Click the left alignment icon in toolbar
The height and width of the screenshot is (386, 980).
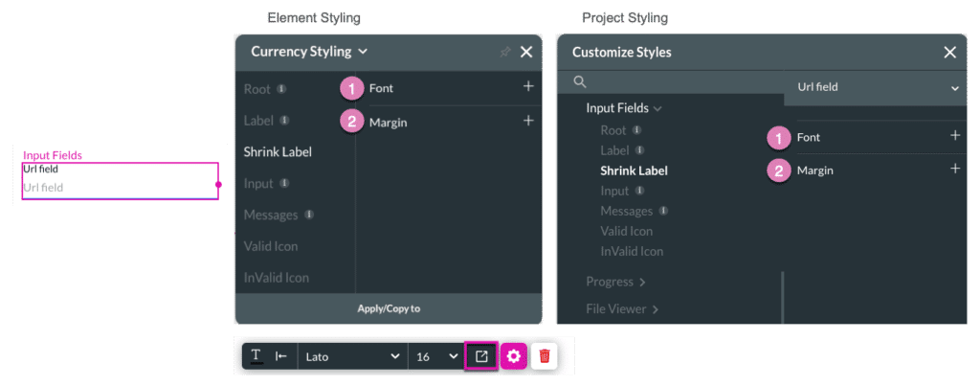tap(281, 356)
